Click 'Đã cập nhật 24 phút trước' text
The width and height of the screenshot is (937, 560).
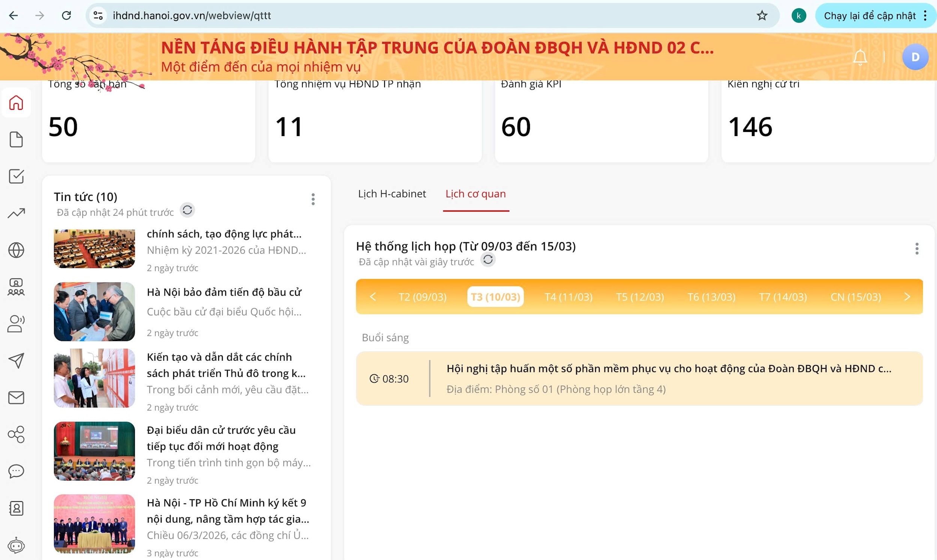(x=115, y=213)
